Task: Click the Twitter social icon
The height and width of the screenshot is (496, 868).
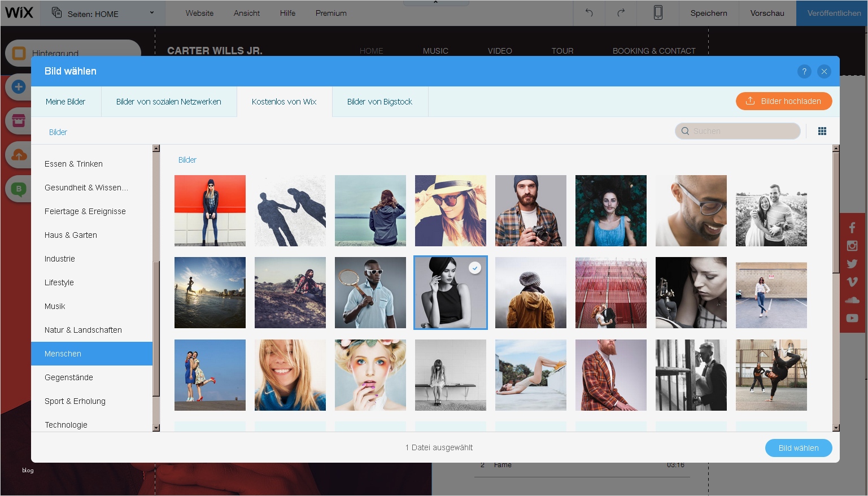Action: tap(852, 264)
